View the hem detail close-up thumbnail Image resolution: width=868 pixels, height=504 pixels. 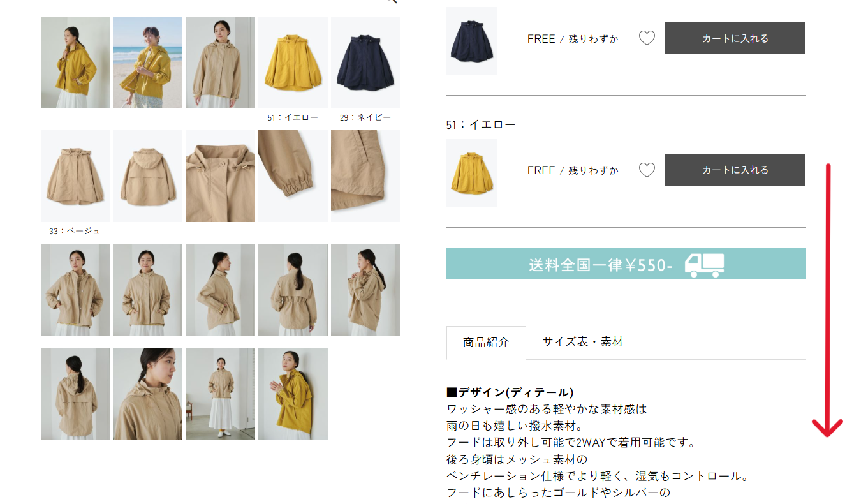[x=365, y=176]
